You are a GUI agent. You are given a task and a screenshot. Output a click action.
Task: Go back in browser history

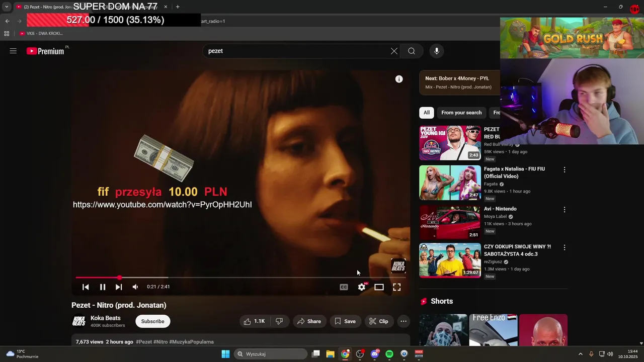coord(7,21)
